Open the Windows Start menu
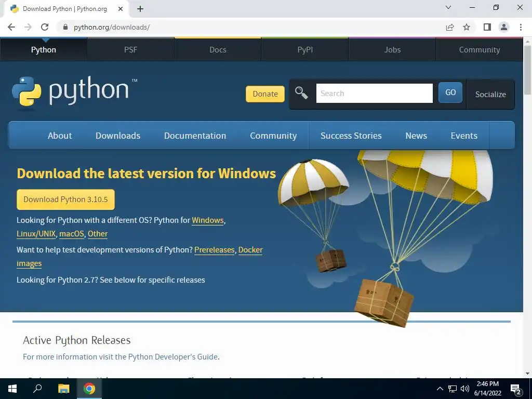The width and height of the screenshot is (532, 399). point(12,389)
